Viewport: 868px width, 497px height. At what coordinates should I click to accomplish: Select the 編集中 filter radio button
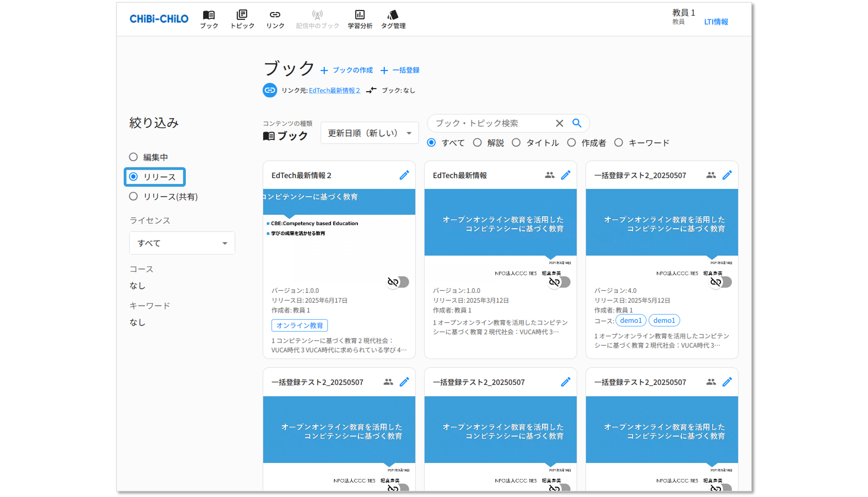coord(134,157)
